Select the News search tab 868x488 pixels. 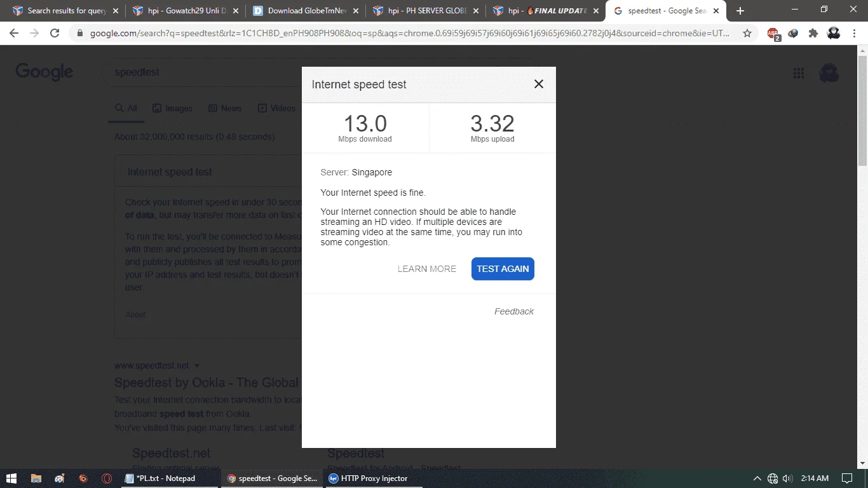225,108
